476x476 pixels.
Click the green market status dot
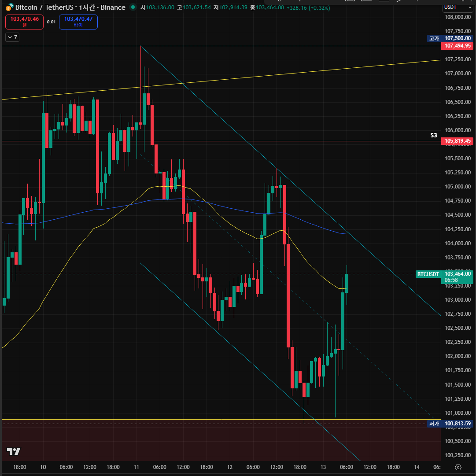click(133, 7)
